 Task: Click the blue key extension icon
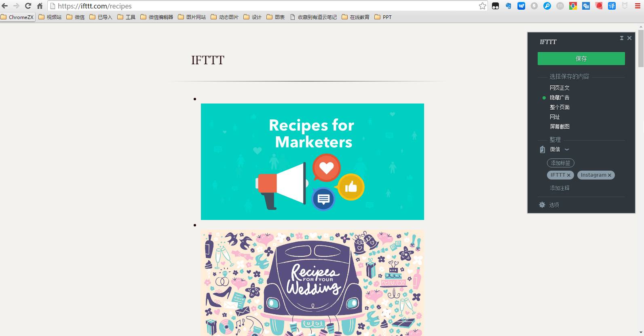coord(547,6)
